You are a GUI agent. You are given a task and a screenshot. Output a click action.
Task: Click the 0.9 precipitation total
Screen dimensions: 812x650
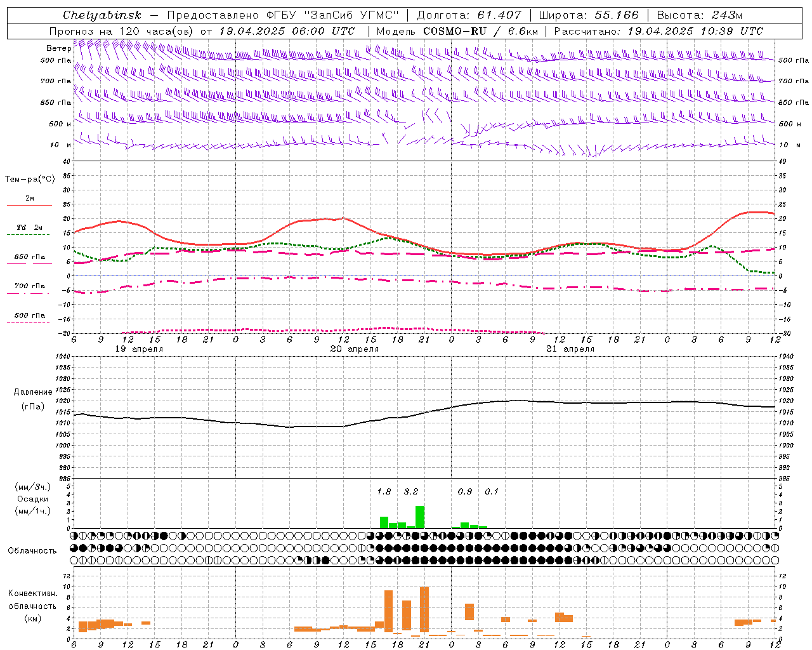point(465,491)
